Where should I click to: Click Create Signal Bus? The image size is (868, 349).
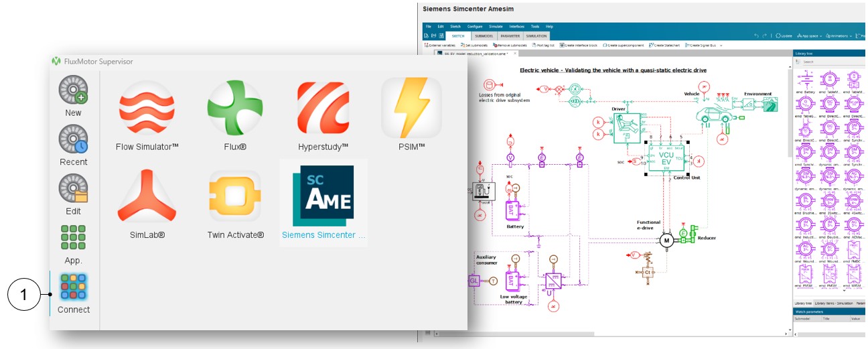(700, 45)
